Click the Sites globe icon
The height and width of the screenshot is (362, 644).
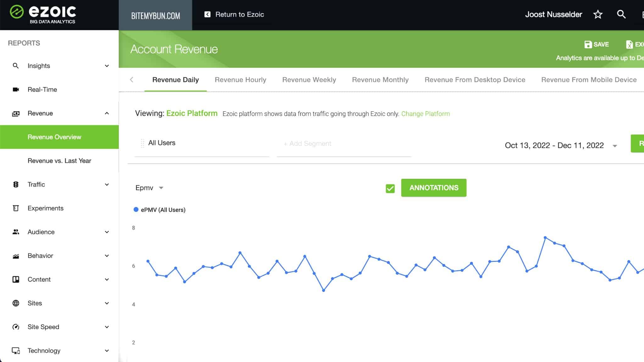tap(16, 303)
